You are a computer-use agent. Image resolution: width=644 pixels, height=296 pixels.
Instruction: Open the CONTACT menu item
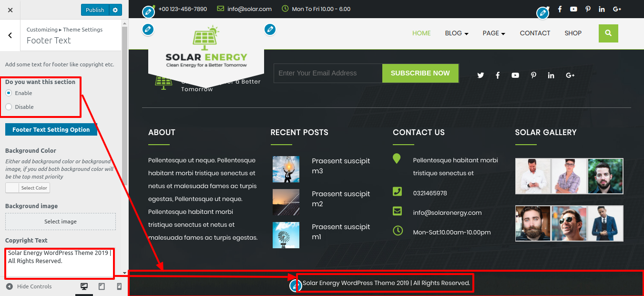(535, 33)
